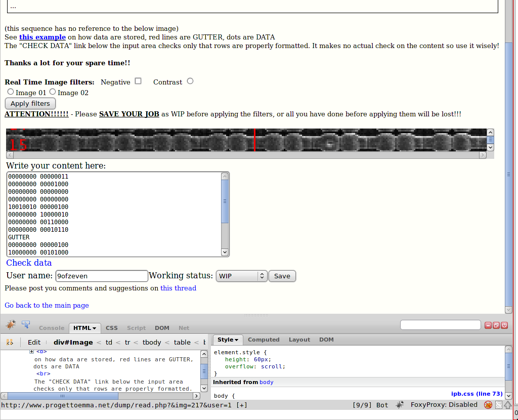The image size is (518, 420).
Task: Click the Firebug break-on-mutate icon beside Edit
Action: [10, 342]
